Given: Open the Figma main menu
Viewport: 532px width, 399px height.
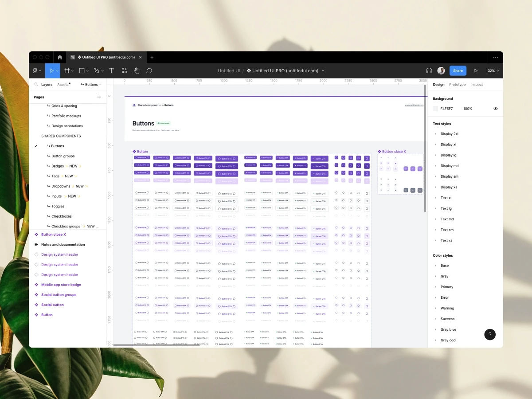Looking at the screenshot, I should [x=35, y=70].
